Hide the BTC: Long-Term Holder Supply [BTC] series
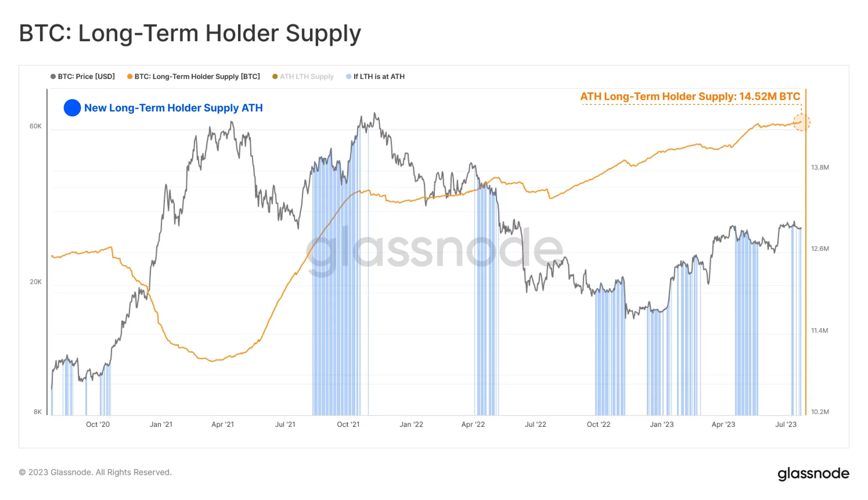868x500 pixels. coord(197,76)
